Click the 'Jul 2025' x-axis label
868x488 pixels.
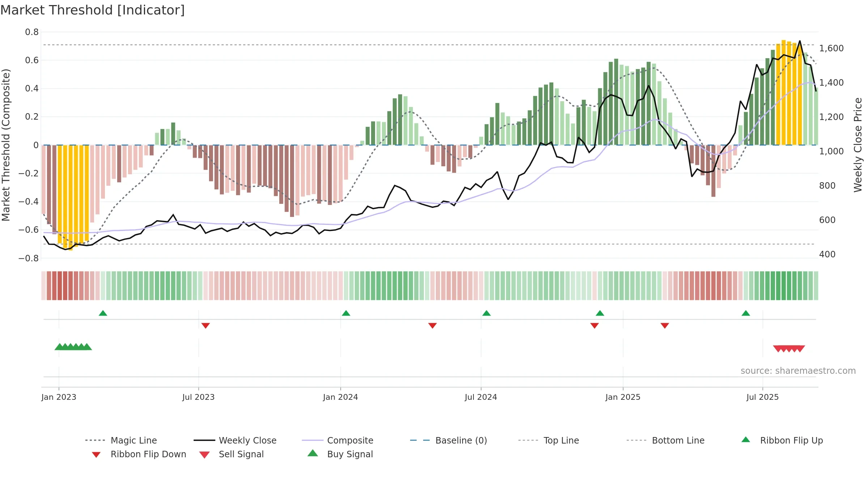pyautogui.click(x=763, y=397)
